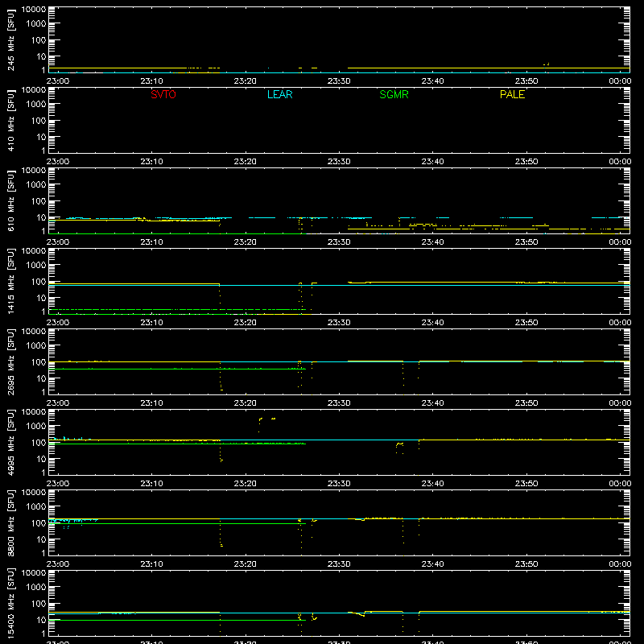The width and height of the screenshot is (644, 644).
Task: Click the 1000 tick label on 410 MHz axis
Action: click(36, 104)
